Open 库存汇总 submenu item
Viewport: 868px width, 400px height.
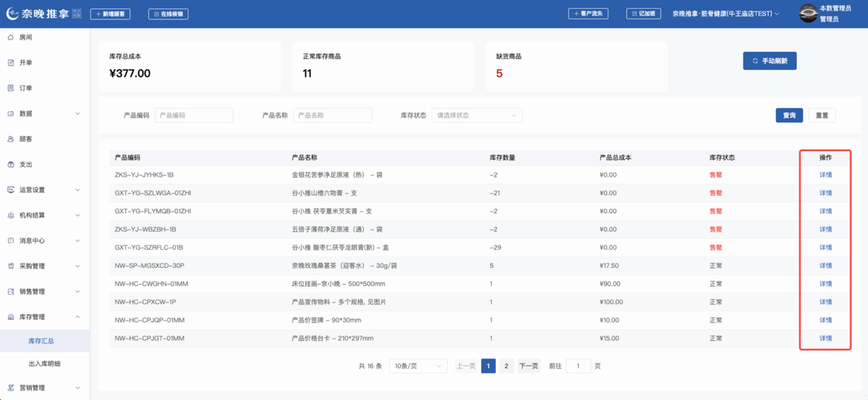click(45, 341)
